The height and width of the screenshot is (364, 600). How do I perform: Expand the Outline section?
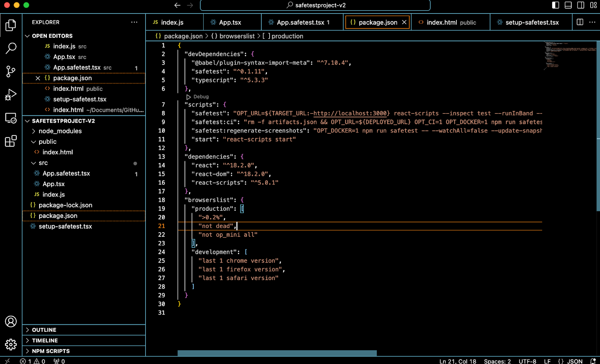[x=84, y=330]
